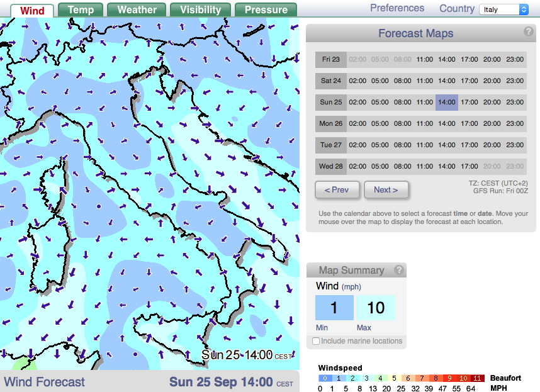Go to previous forecast with Prev button
Image resolution: width=540 pixels, height=392 pixels.
(x=337, y=190)
